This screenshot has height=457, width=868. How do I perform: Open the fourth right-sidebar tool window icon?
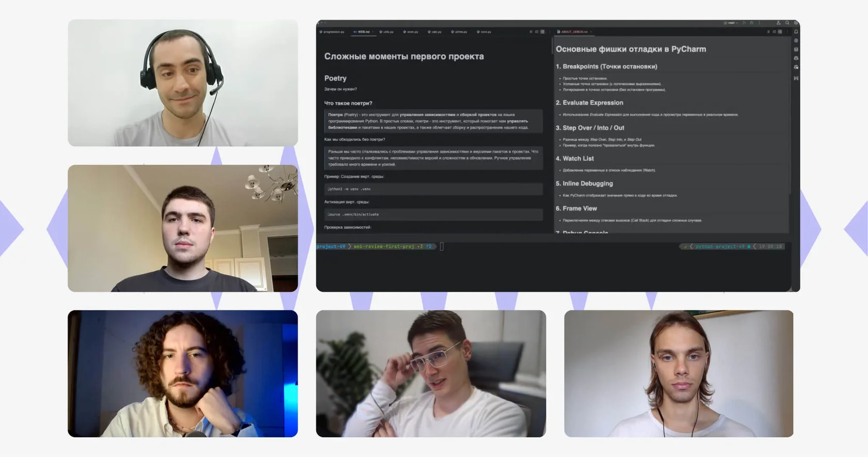[x=796, y=58]
